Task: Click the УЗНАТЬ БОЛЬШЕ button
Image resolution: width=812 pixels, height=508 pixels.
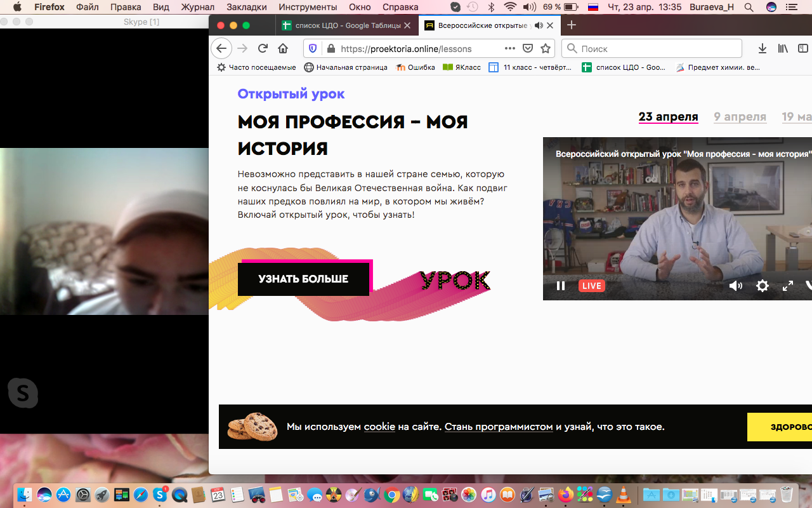Action: tap(303, 279)
